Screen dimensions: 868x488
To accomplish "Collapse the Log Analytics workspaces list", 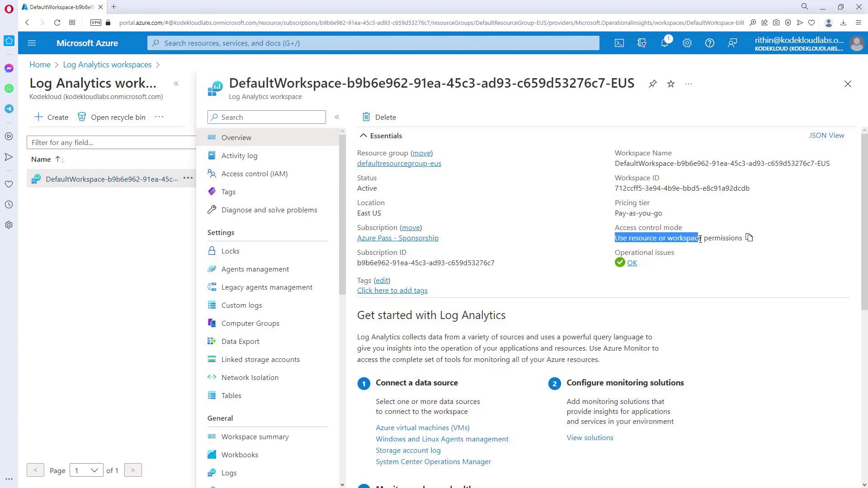I will click(x=176, y=84).
